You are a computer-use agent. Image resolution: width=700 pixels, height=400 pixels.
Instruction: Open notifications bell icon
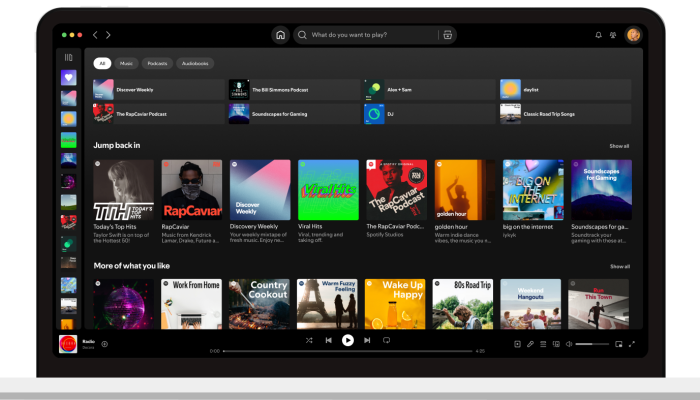click(x=599, y=35)
